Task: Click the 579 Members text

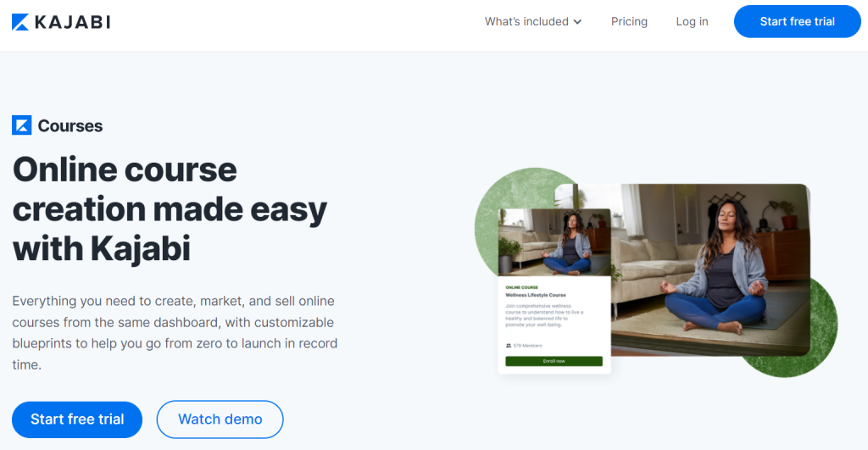Action: coord(527,346)
